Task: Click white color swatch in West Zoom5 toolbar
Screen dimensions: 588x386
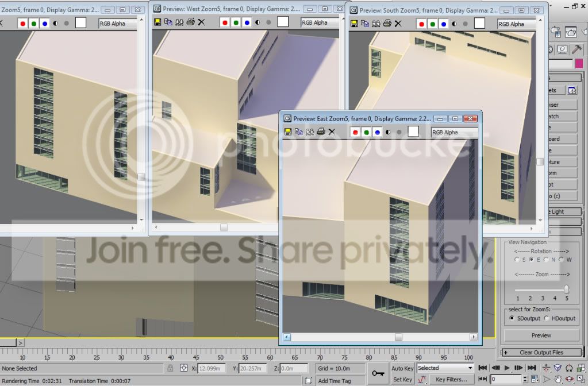Action: click(x=283, y=22)
